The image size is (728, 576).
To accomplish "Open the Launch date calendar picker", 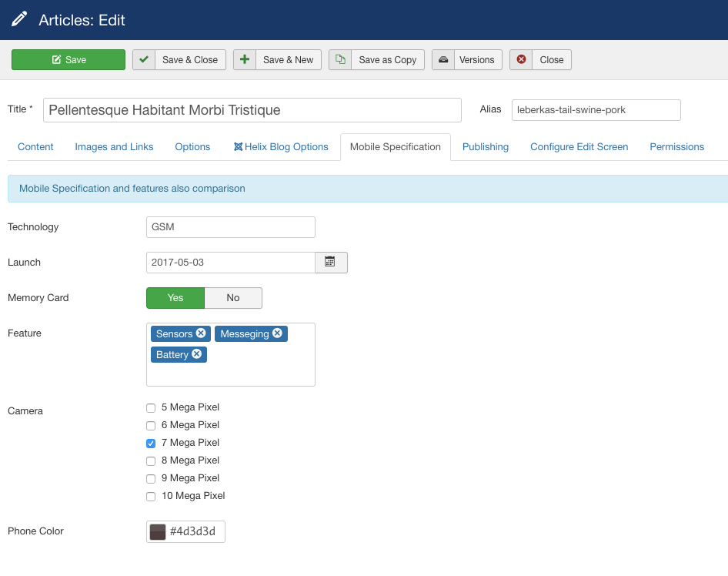I will pos(331,262).
